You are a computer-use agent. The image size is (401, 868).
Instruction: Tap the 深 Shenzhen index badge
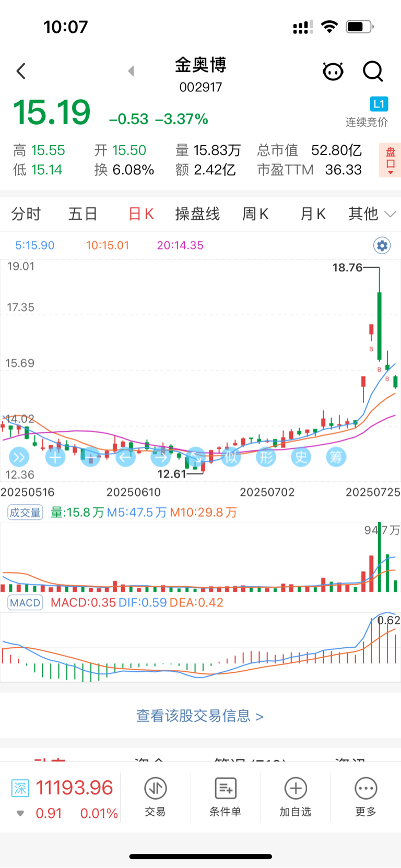(20, 788)
